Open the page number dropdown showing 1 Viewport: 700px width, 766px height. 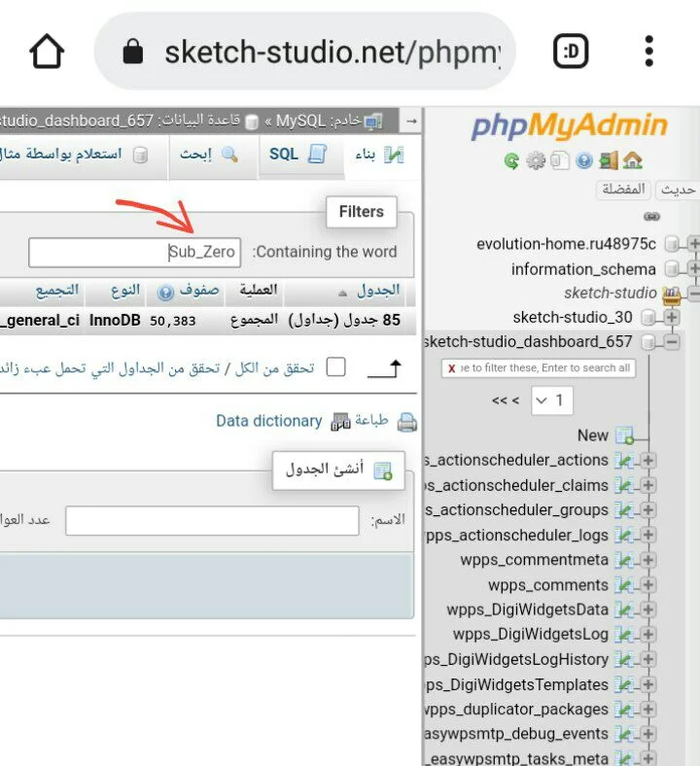click(x=551, y=400)
